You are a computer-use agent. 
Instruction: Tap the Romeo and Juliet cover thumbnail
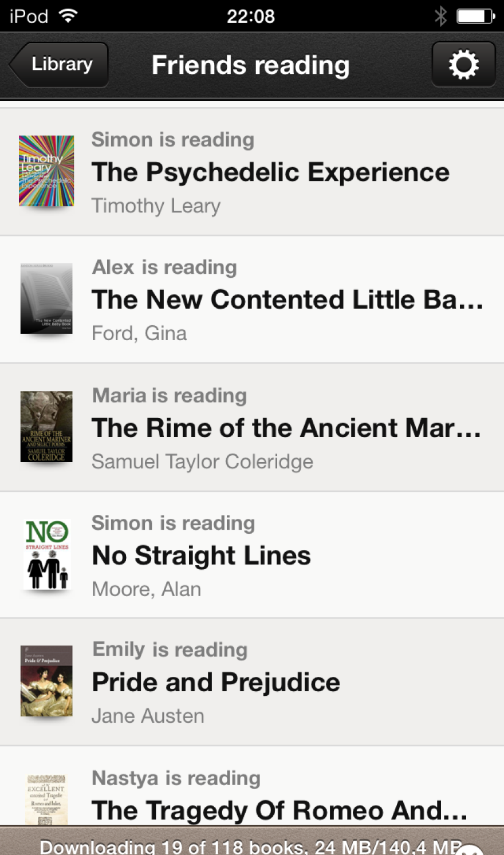(46, 800)
